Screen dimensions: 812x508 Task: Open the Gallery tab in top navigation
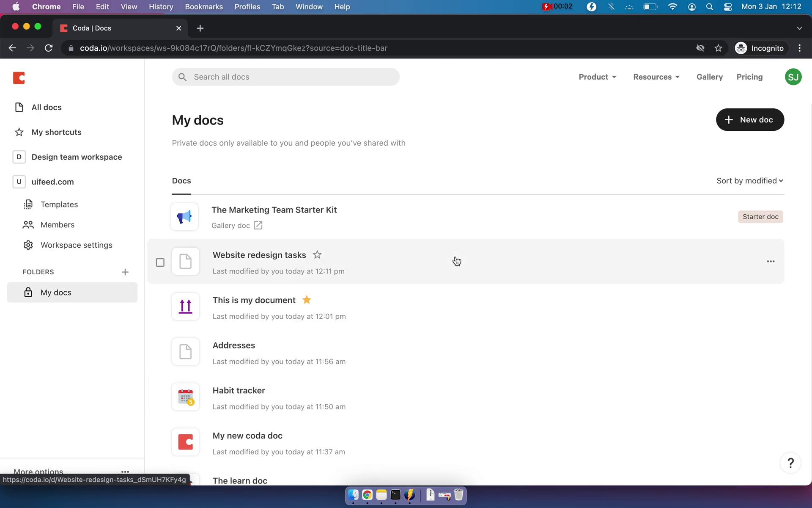710,77
